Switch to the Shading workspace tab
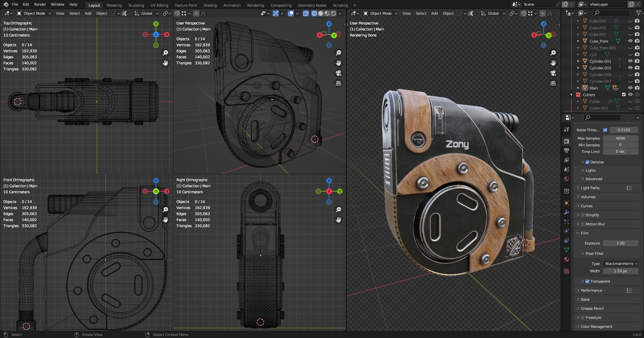This screenshot has height=338, width=644. [210, 5]
